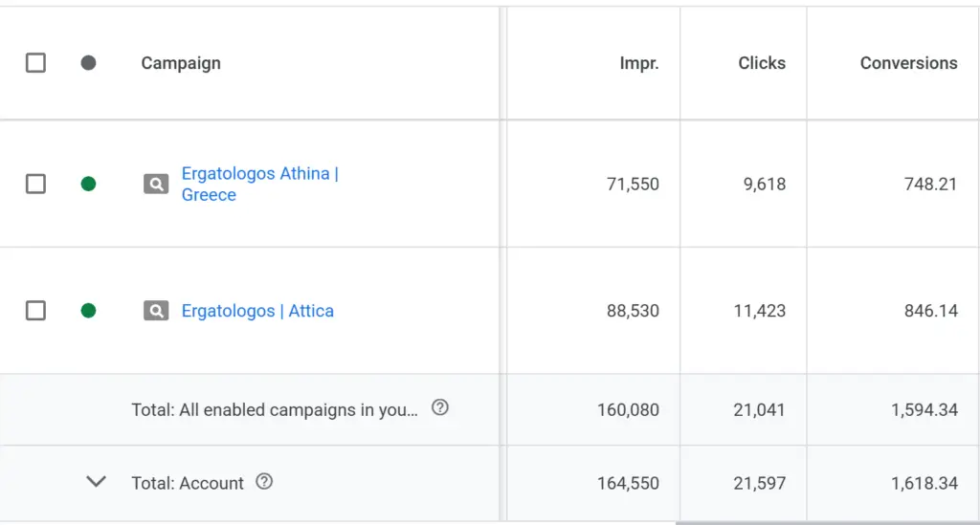
Task: Sort by Campaign column header
Action: tap(181, 63)
